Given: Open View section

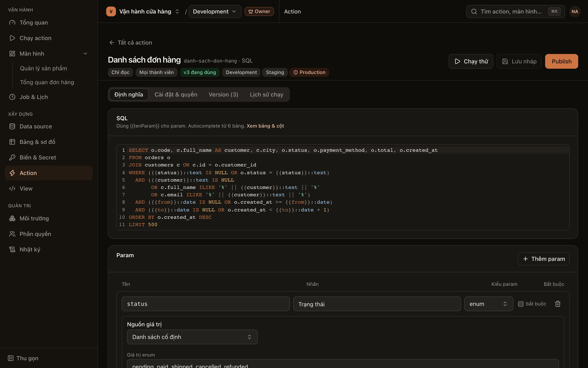Looking at the screenshot, I should coord(49,189).
